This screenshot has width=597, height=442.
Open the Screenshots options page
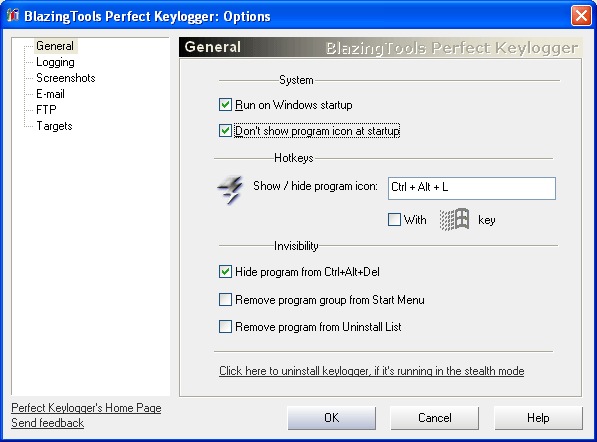[65, 78]
